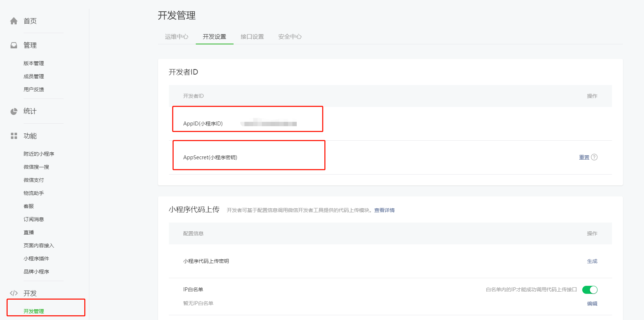Open 开发管理 in the sidebar
This screenshot has height=320, width=644.
point(34,311)
